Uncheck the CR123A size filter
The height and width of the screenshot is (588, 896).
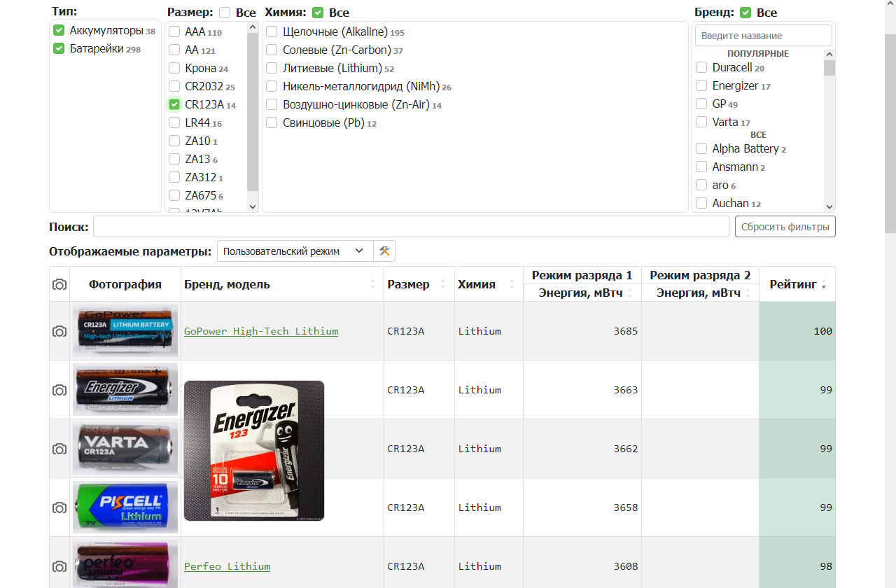click(174, 105)
